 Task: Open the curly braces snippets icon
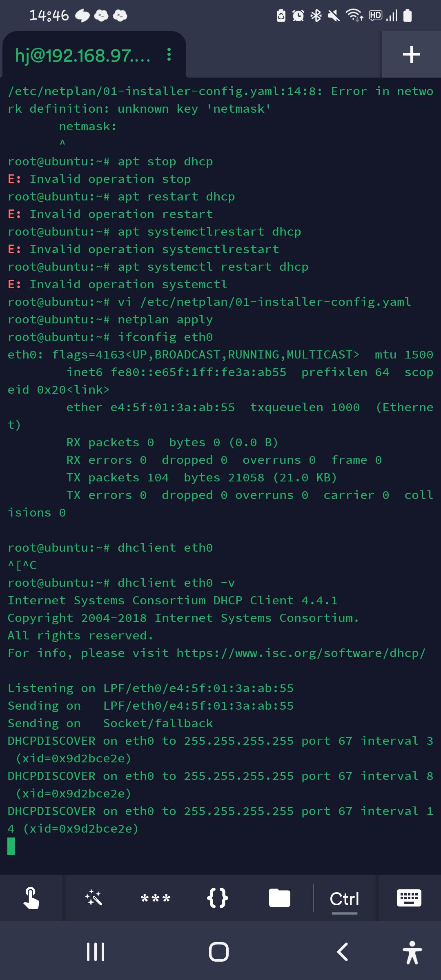click(x=218, y=898)
